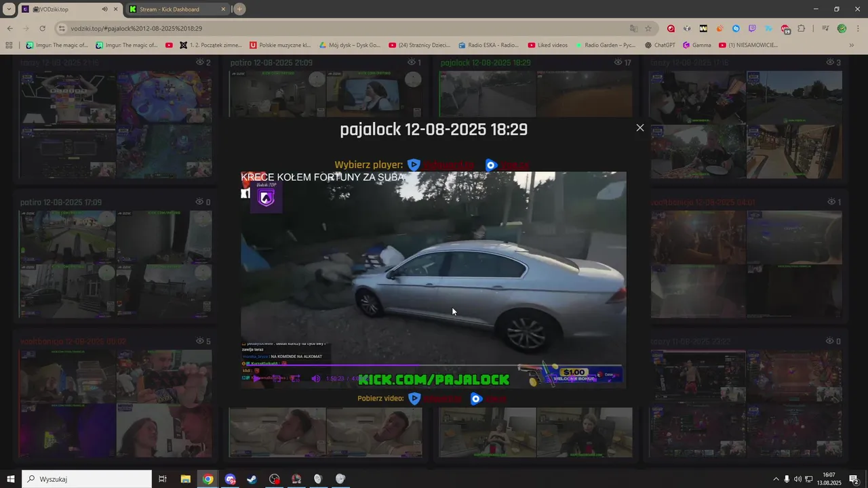The width and height of the screenshot is (868, 488).
Task: Open the extension with 19 badge
Action: coord(785,28)
